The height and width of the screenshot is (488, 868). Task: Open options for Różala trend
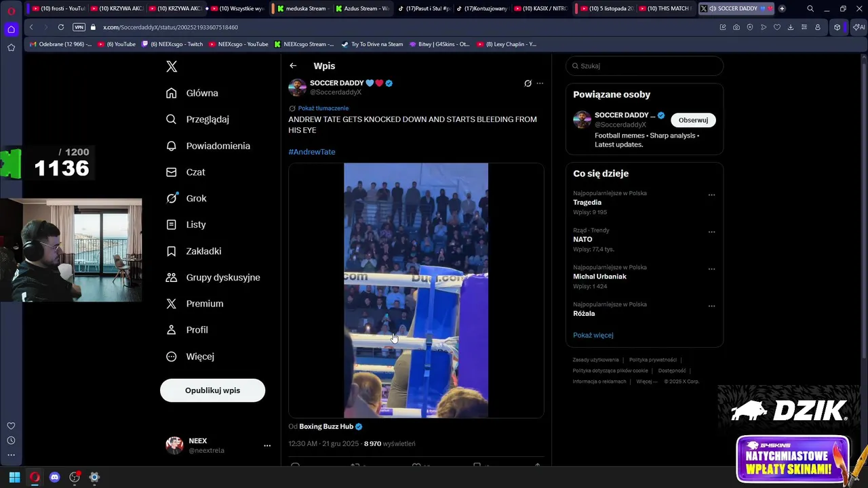pos(711,306)
